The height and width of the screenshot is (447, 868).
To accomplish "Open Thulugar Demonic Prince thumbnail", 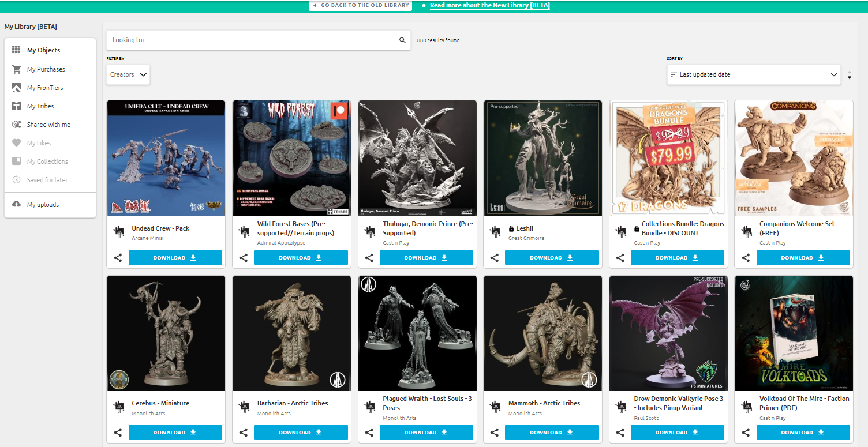I will point(417,157).
